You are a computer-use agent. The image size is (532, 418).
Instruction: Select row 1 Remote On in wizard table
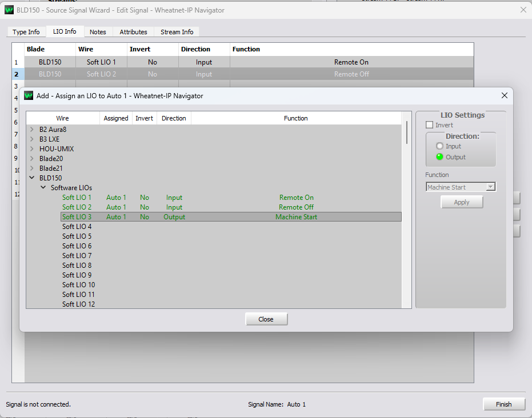tap(249, 62)
